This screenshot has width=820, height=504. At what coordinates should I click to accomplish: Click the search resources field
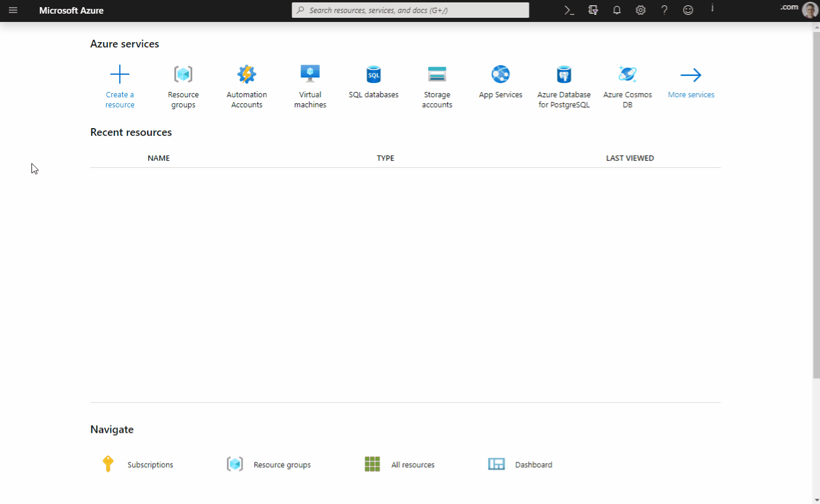coord(410,10)
